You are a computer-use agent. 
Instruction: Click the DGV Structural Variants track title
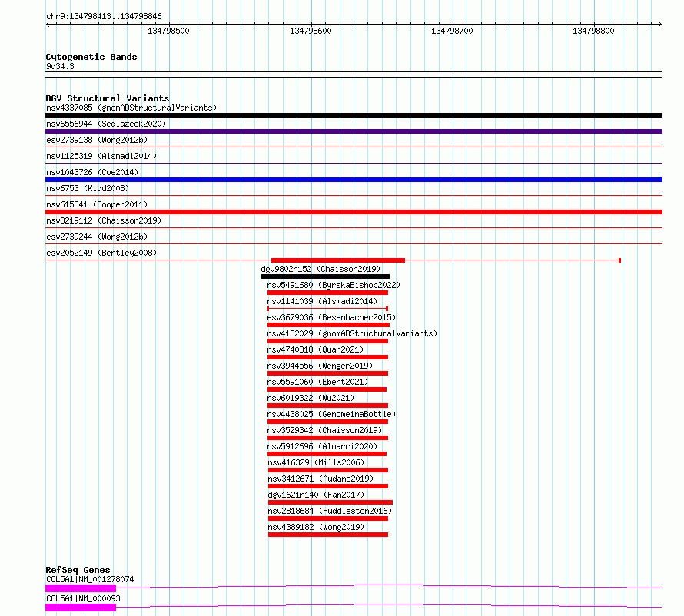[107, 98]
